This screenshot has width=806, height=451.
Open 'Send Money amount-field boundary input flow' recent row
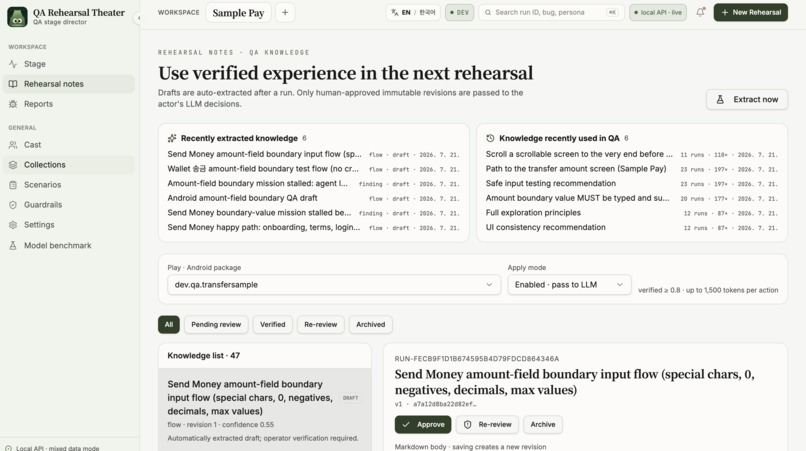pos(314,154)
